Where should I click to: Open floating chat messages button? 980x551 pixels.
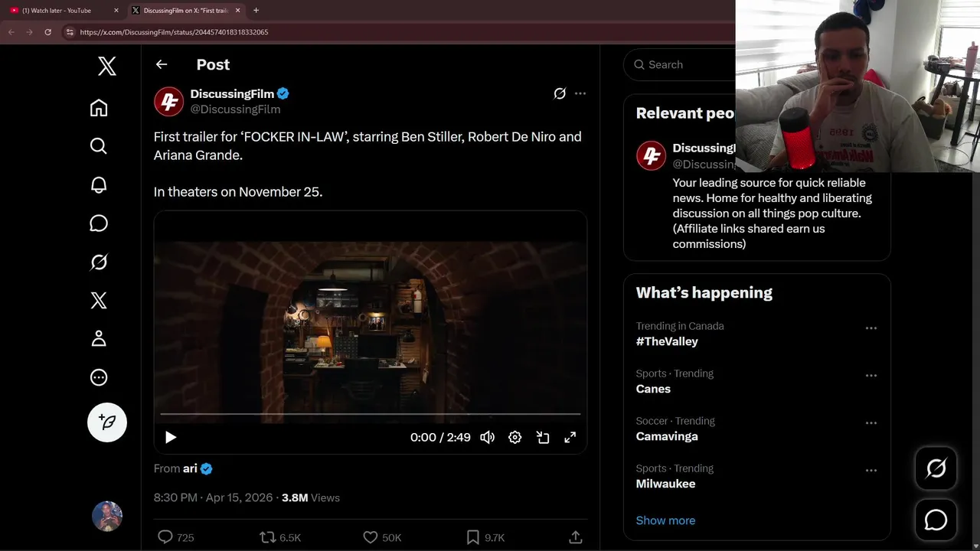click(936, 520)
